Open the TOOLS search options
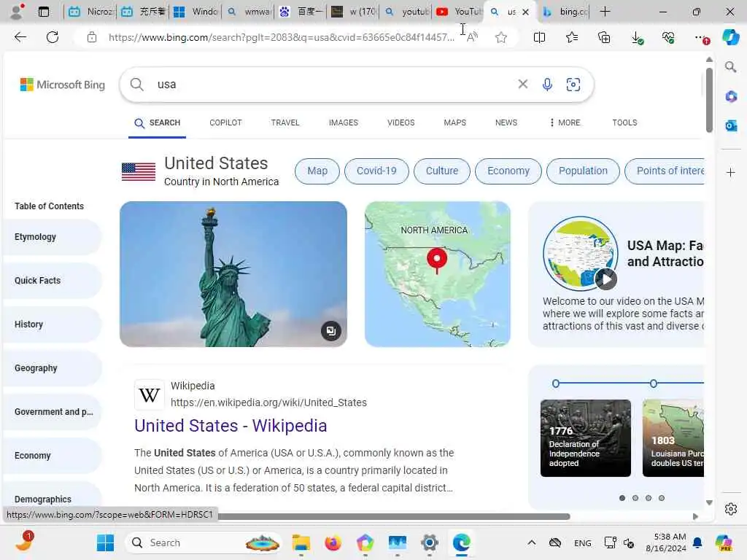747x560 pixels. click(x=624, y=122)
